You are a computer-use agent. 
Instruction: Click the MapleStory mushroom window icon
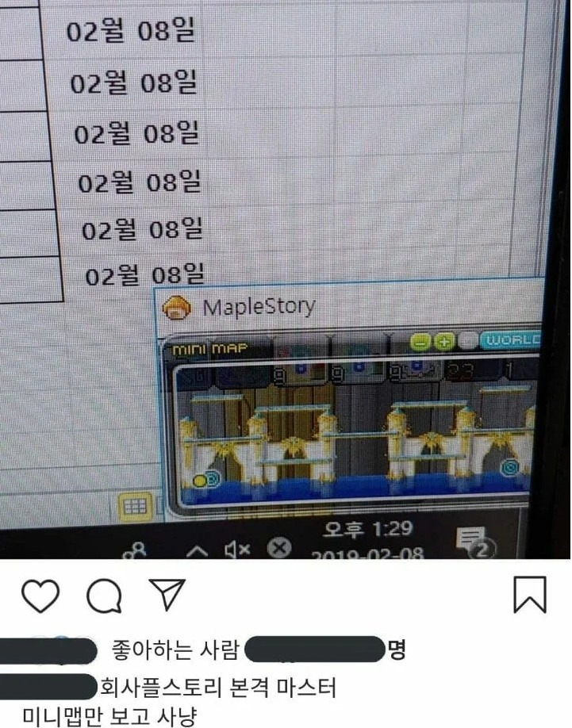(x=176, y=308)
